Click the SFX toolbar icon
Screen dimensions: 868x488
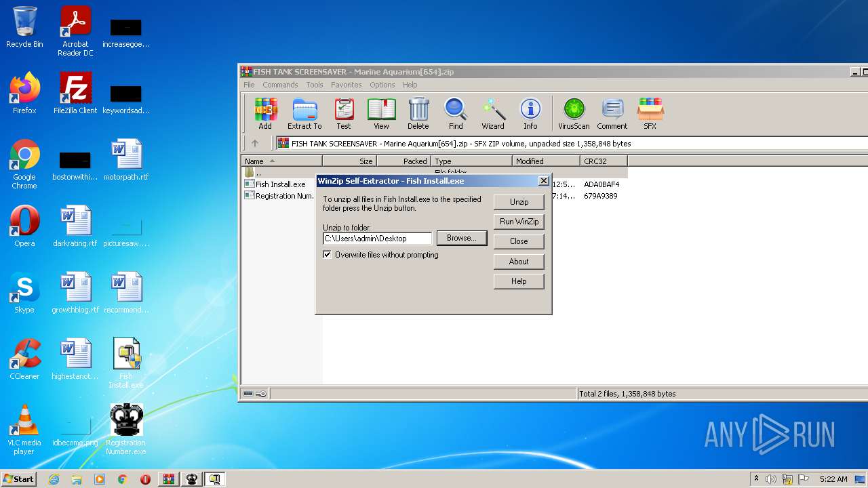point(650,113)
